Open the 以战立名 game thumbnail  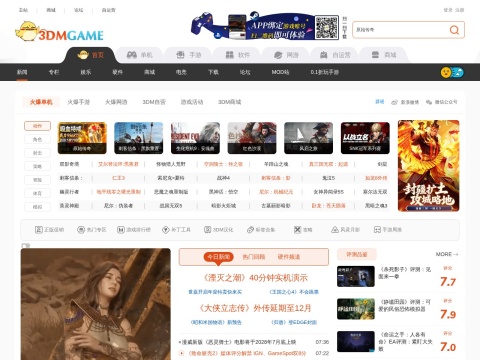tap(365, 138)
